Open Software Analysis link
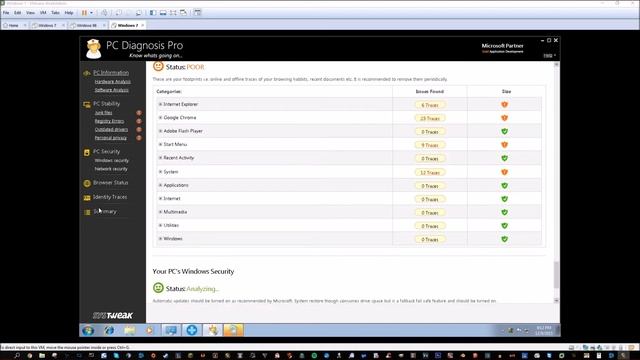This screenshot has width=640, height=360. tap(111, 90)
